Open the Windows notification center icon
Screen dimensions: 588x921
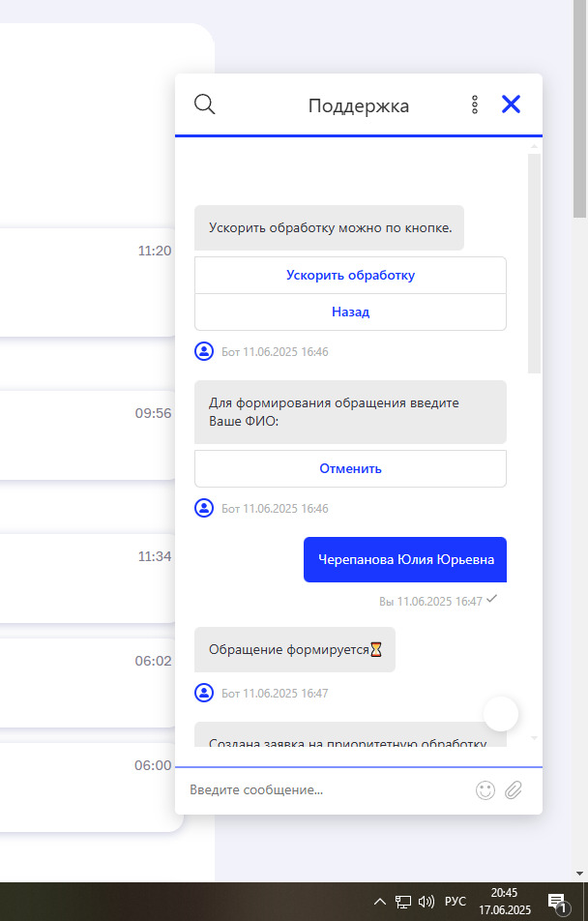(557, 902)
